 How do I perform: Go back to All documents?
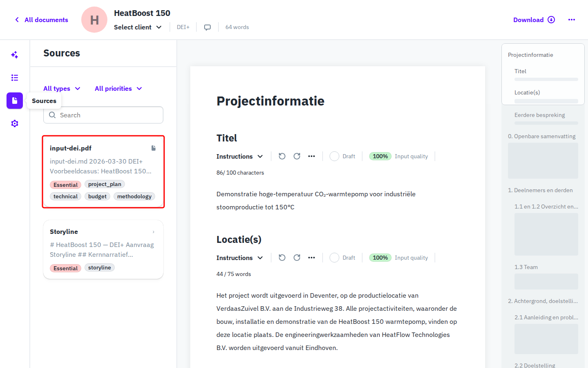click(x=41, y=20)
